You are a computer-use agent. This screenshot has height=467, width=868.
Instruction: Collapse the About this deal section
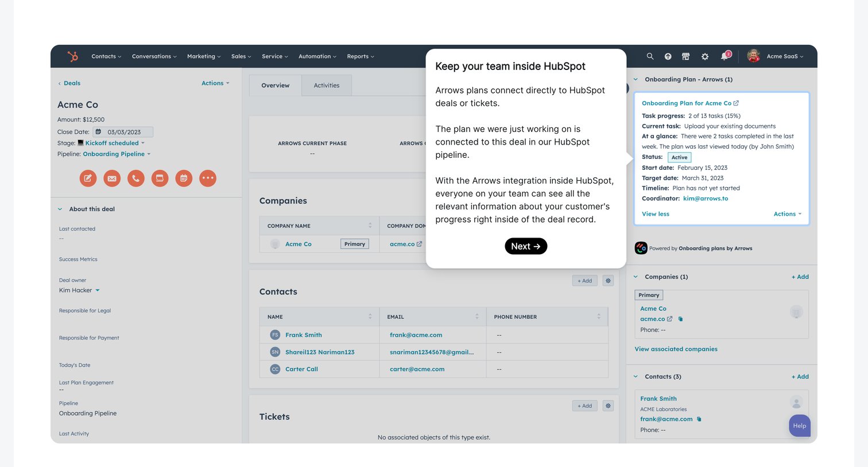(60, 209)
